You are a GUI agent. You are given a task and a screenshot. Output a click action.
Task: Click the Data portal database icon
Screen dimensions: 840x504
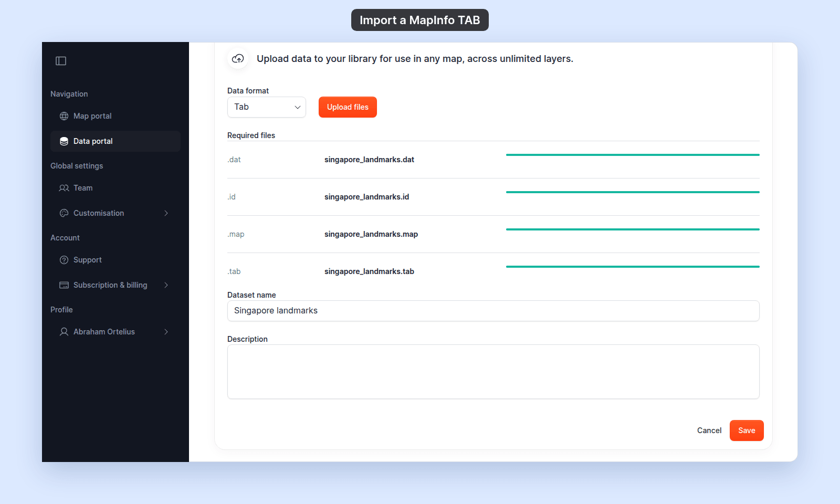(x=64, y=141)
